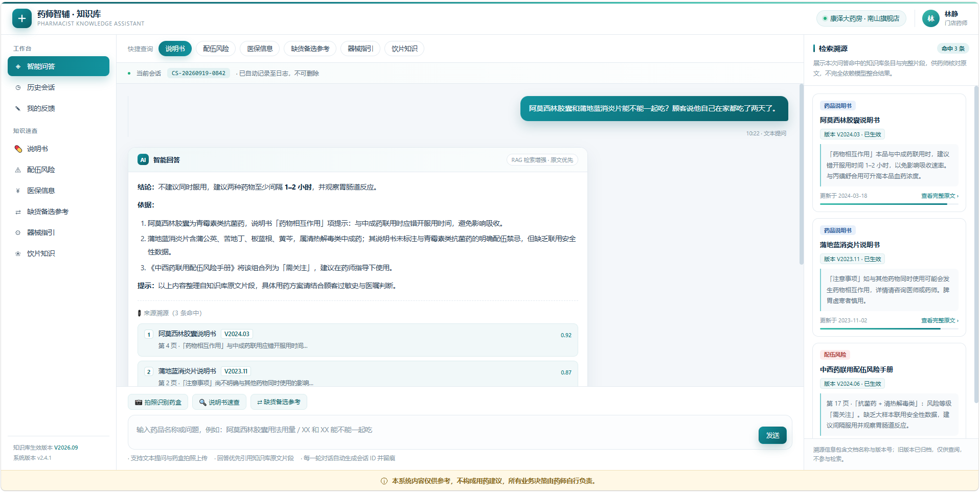Click the yen icon for 医保信息
Viewport: 980px width, 492px height.
(x=18, y=191)
